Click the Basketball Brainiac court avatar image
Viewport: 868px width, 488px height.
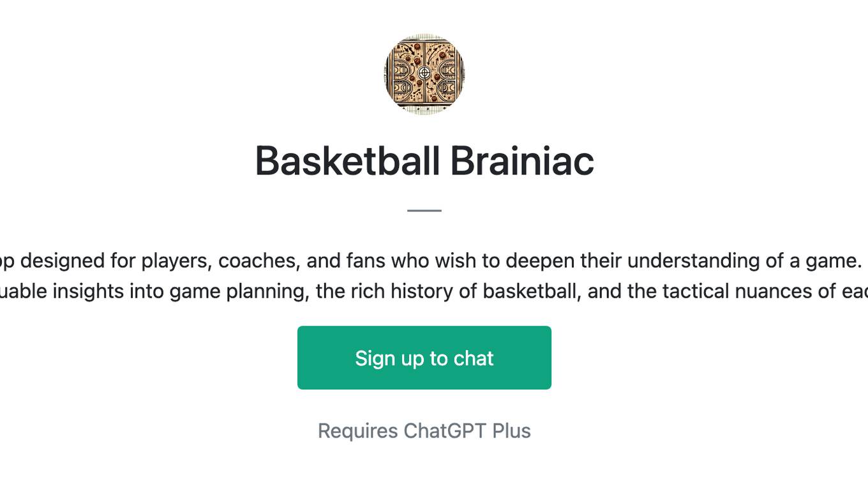click(424, 74)
